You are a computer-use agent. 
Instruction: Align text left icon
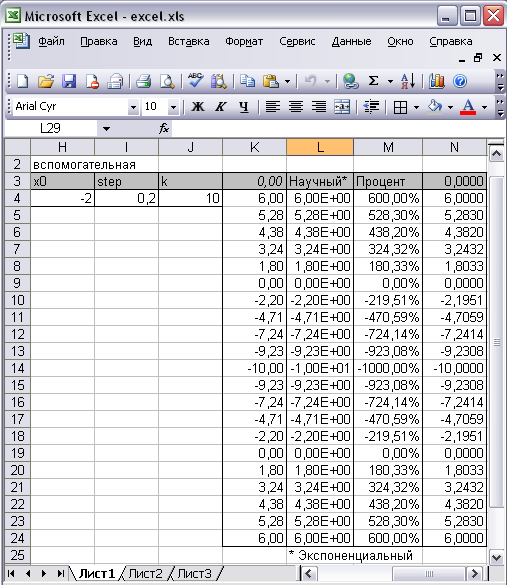pyautogui.click(x=273, y=107)
